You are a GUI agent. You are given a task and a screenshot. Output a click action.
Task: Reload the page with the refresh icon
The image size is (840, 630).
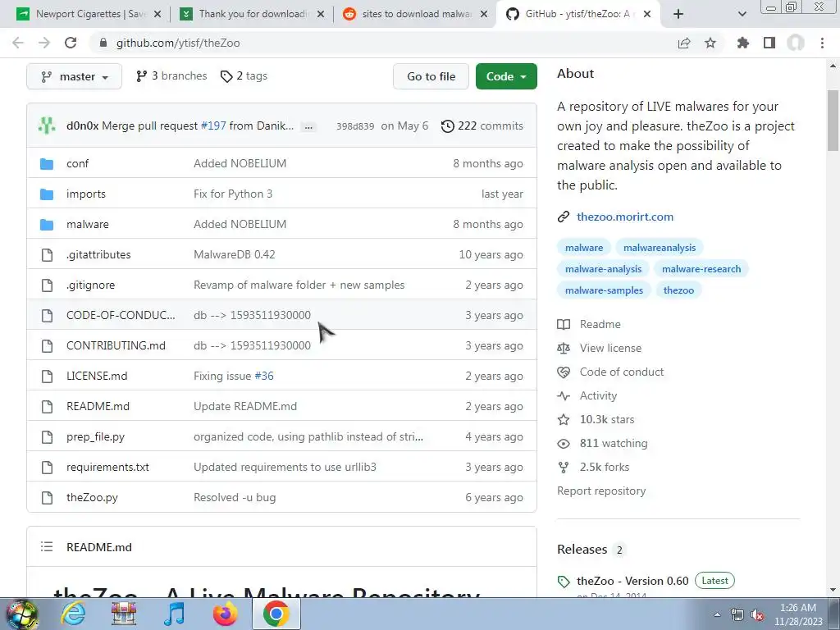pos(71,43)
